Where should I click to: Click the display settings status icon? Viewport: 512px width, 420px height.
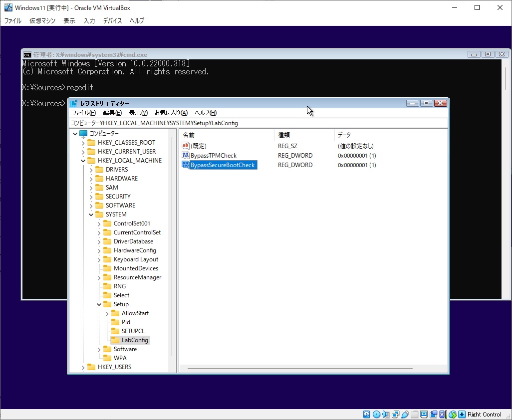(424, 415)
